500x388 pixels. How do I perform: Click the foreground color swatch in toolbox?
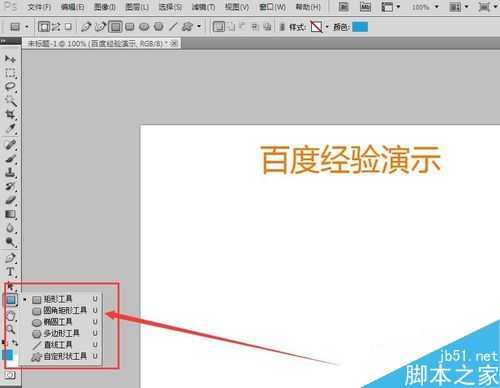[x=7, y=354]
